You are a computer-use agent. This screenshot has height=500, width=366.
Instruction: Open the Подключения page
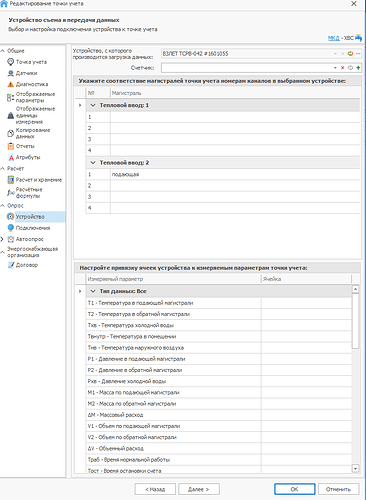(33, 228)
